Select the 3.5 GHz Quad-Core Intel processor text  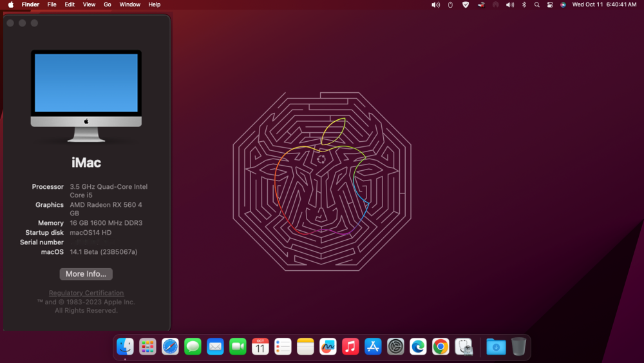coord(108,191)
